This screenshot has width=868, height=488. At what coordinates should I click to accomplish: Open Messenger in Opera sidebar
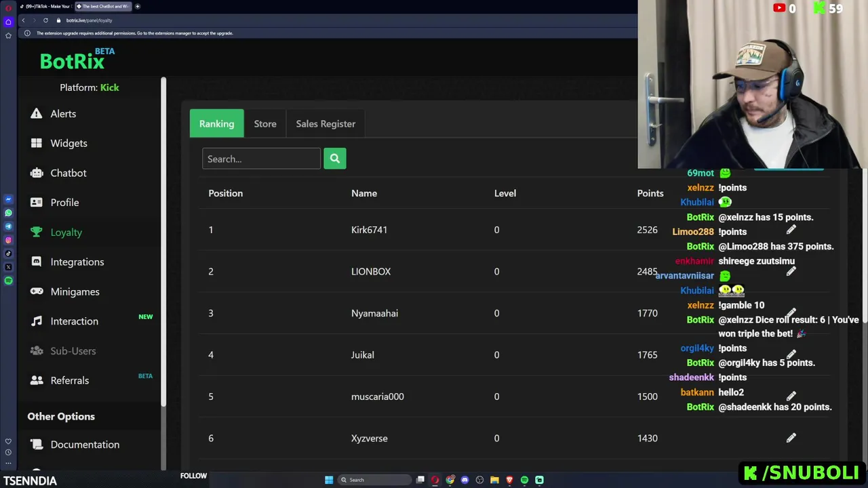tap(8, 199)
